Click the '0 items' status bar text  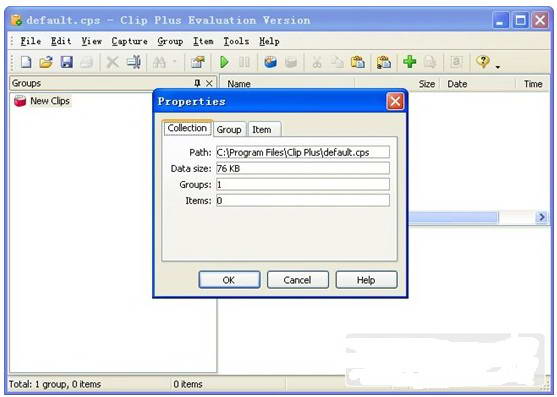tap(188, 384)
